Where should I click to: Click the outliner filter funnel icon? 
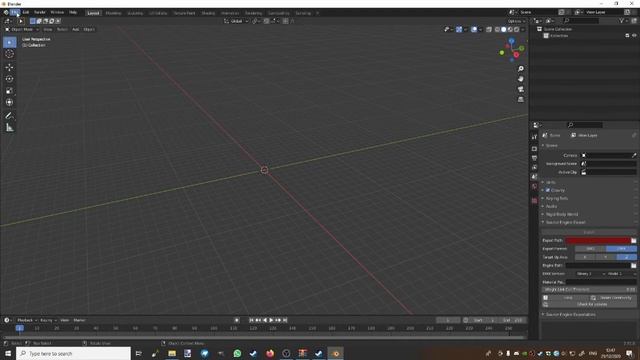[622, 20]
